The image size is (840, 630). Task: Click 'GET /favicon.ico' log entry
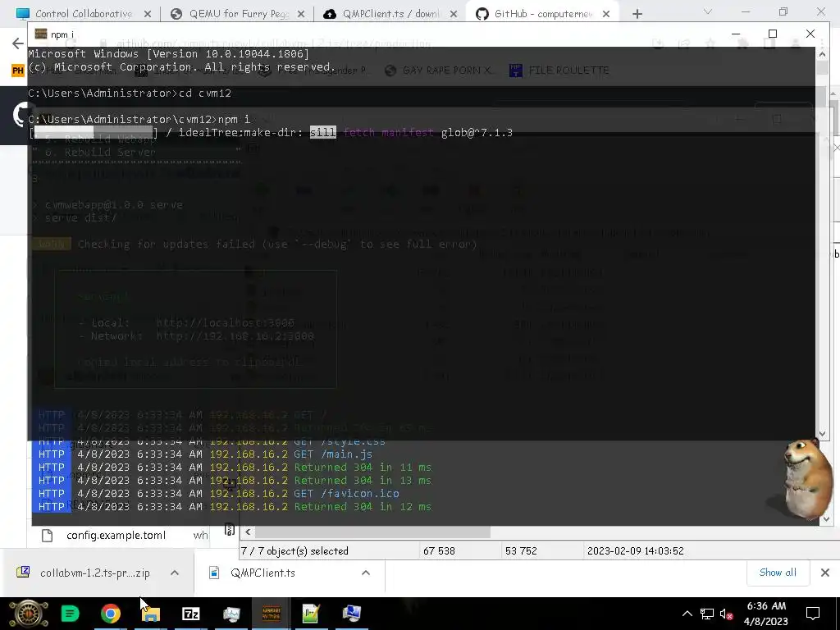347,493
